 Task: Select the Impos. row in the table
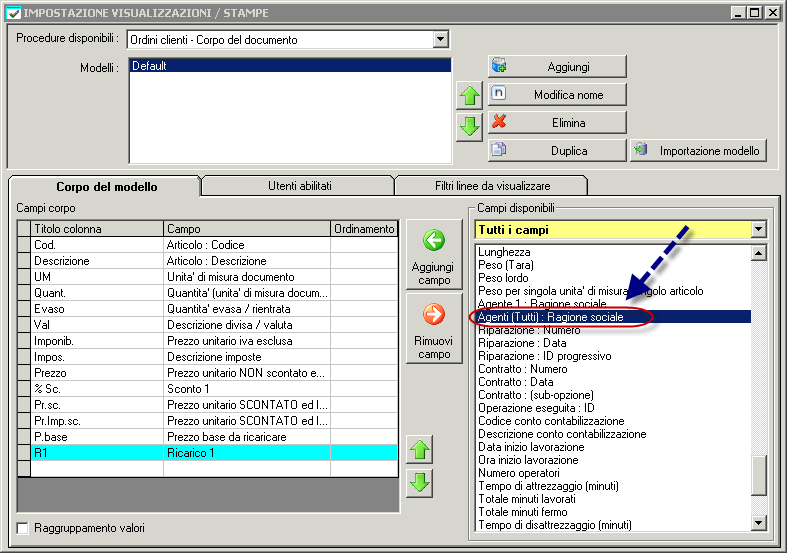(x=207, y=357)
